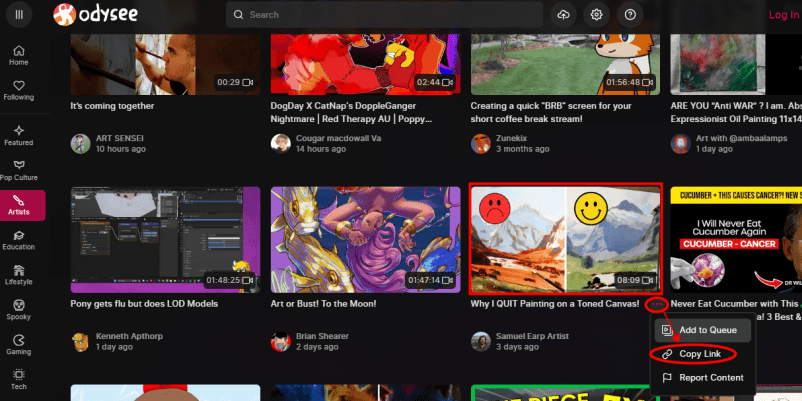Click Report Content in the menu

pos(711,378)
